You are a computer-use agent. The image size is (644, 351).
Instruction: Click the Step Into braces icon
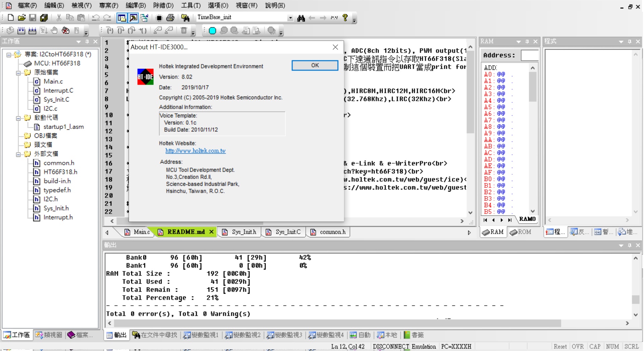(110, 31)
